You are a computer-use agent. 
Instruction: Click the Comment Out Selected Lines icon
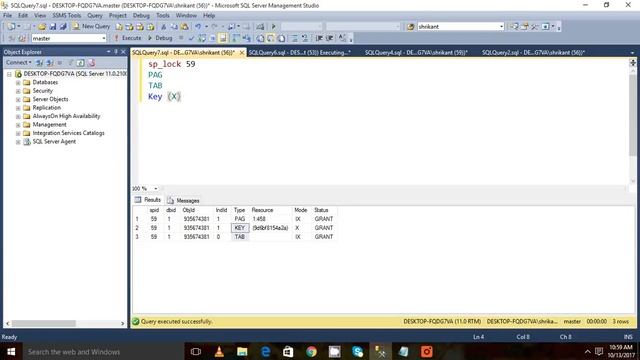click(295, 38)
